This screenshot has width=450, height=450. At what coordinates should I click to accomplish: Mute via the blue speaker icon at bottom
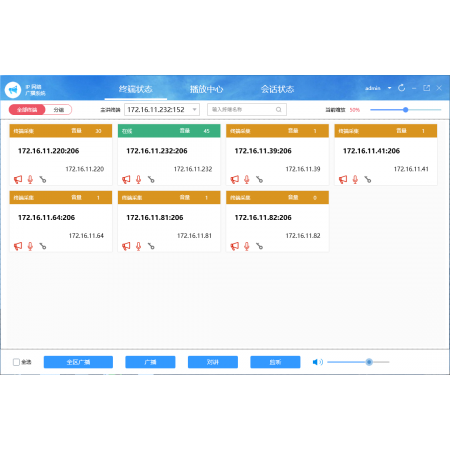pyautogui.click(x=317, y=362)
